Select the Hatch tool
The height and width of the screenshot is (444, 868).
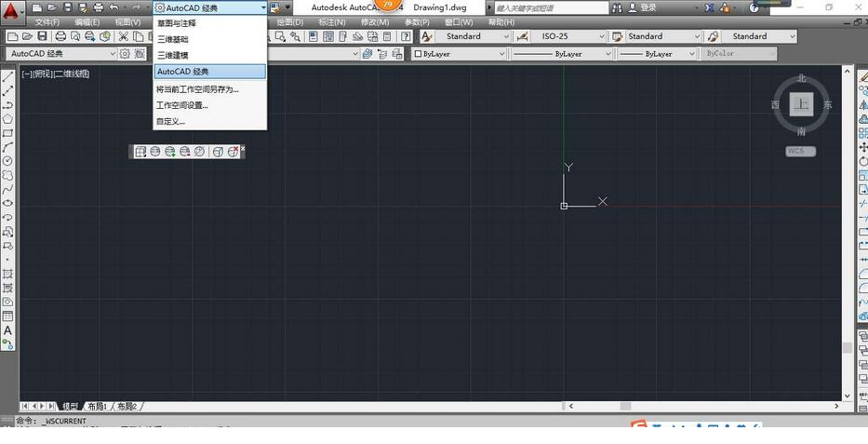coord(7,274)
